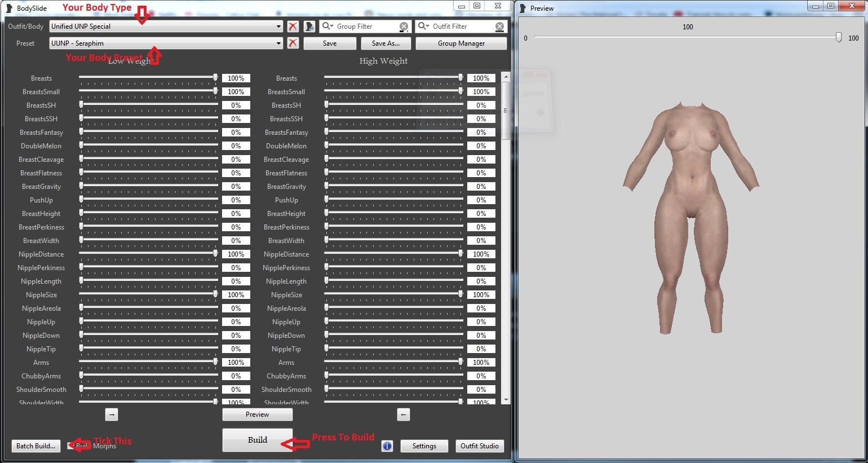Toggle the Build Morphs checkbox
Screen dimensions: 868x463
[x=71, y=446]
